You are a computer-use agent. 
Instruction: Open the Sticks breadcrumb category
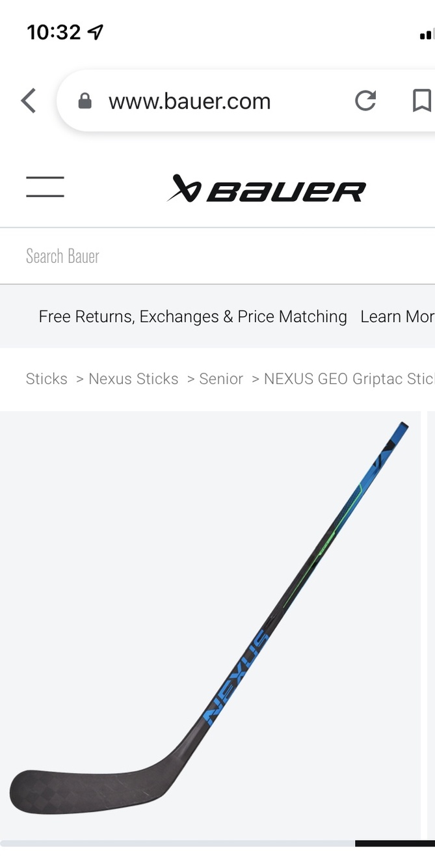[46, 379]
